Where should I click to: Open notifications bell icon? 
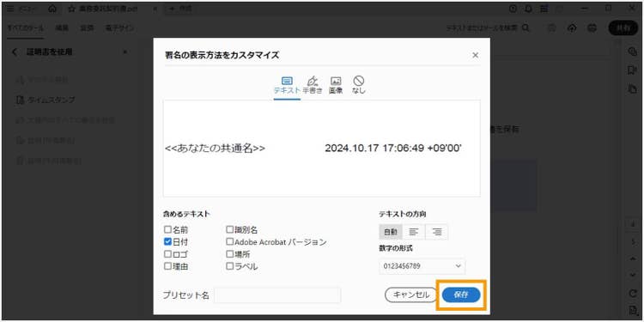click(x=529, y=9)
